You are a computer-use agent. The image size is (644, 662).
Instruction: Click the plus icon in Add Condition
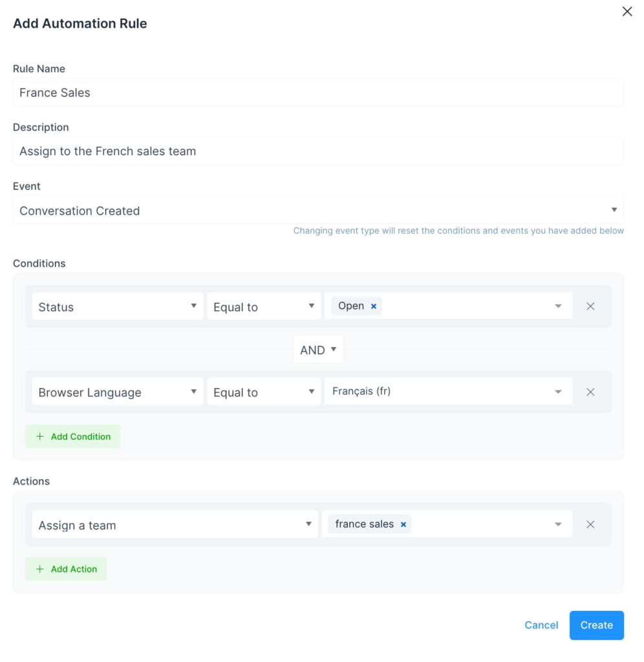(x=39, y=436)
